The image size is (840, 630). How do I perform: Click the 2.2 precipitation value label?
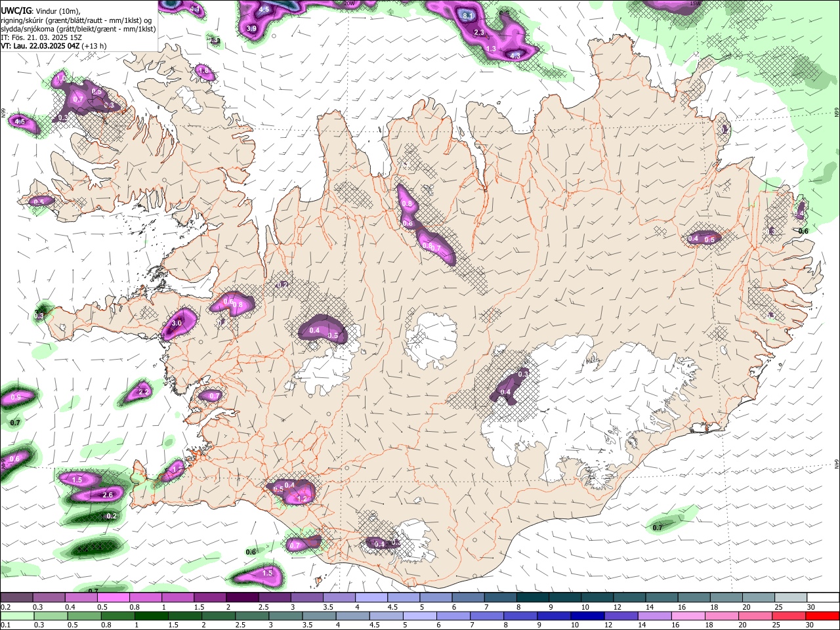click(x=144, y=391)
